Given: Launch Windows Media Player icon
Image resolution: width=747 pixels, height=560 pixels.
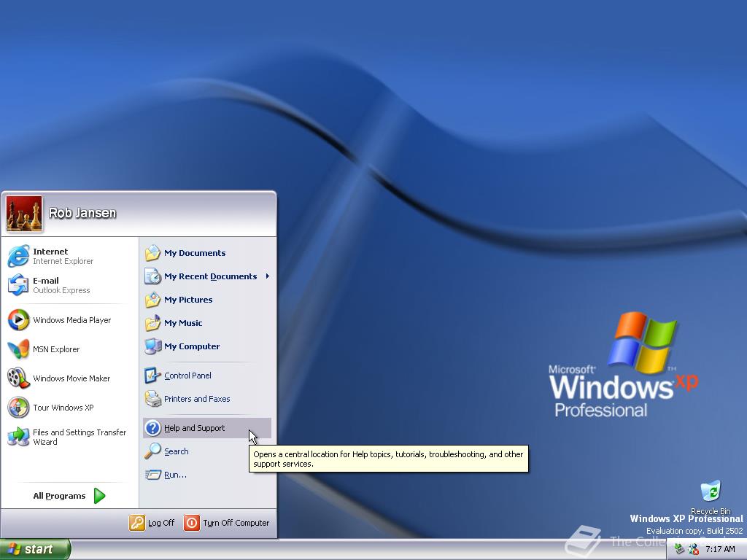Looking at the screenshot, I should tap(18, 320).
